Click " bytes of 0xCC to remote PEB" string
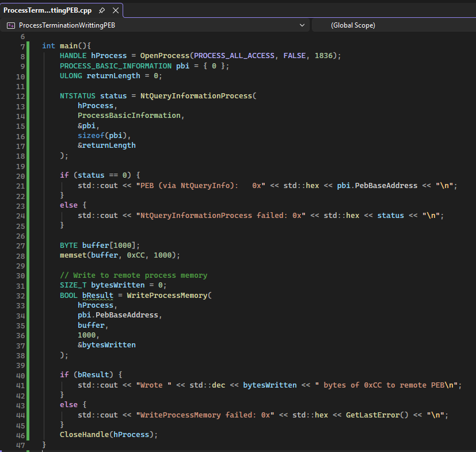The image size is (476, 452). click(x=386, y=385)
